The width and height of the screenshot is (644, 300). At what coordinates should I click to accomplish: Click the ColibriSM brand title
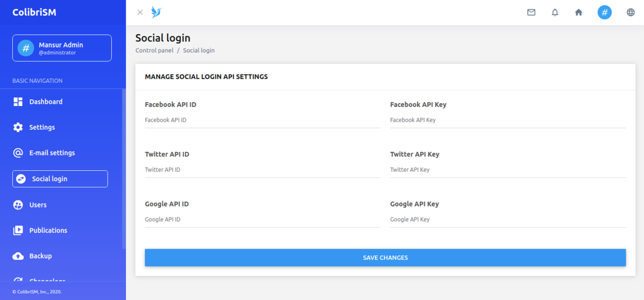34,13
